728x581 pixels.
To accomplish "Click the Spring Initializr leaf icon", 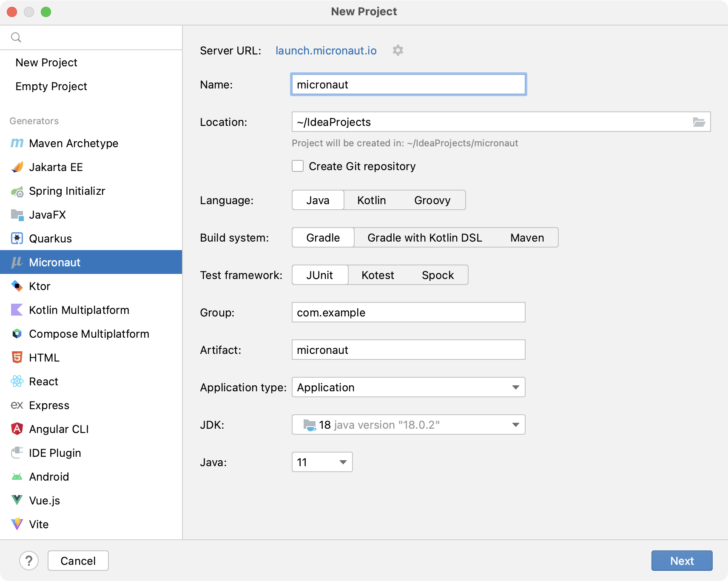I will tap(17, 191).
